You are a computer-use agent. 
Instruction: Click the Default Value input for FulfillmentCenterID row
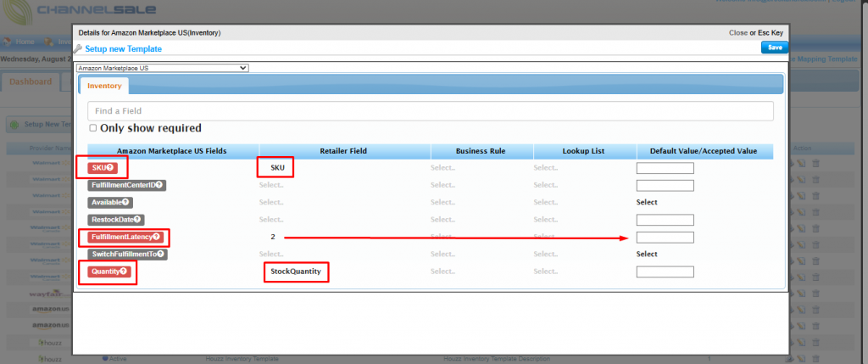click(665, 185)
